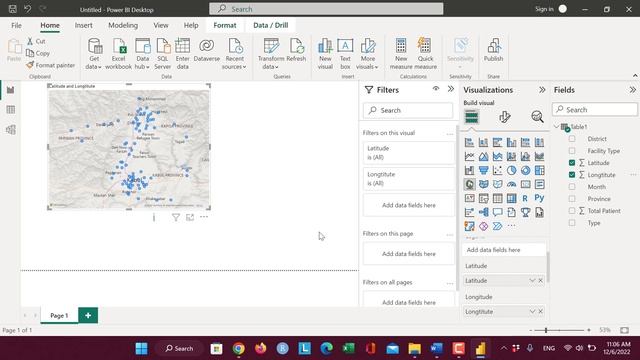The height and width of the screenshot is (360, 640).
Task: Switch to the View ribbon tab
Action: point(161,25)
